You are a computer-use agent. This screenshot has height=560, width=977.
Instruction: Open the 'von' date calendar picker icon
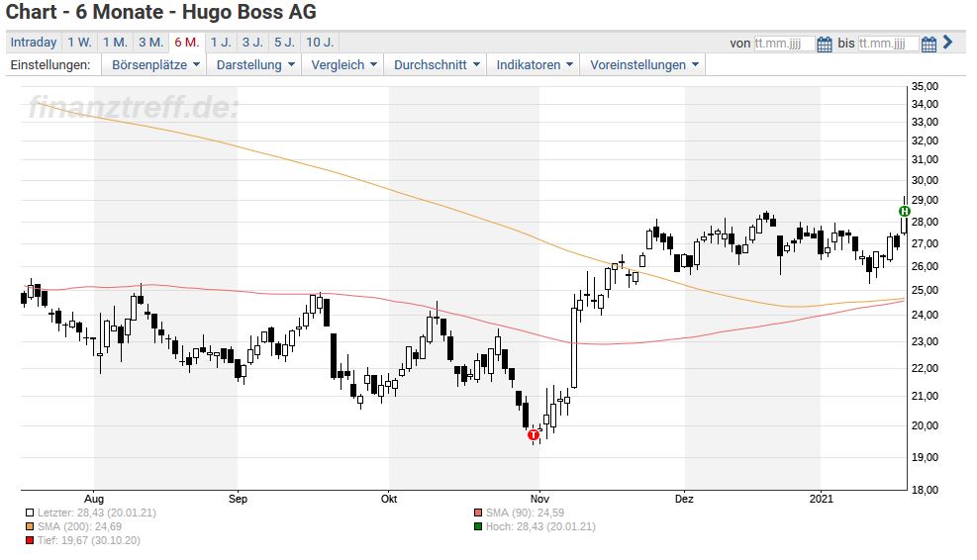824,44
